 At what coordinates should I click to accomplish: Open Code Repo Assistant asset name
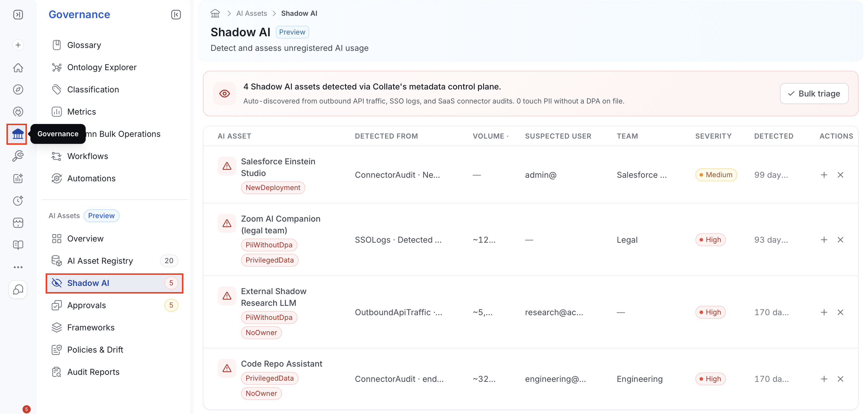(x=282, y=364)
